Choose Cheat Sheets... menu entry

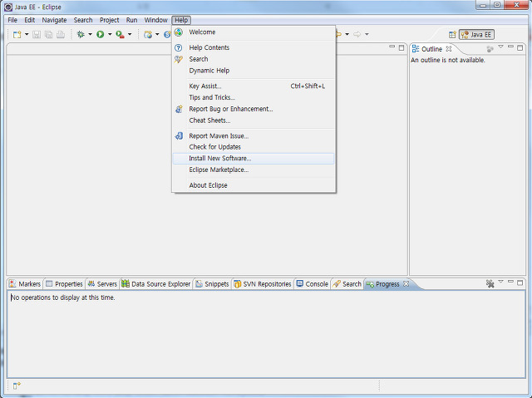tap(254, 120)
